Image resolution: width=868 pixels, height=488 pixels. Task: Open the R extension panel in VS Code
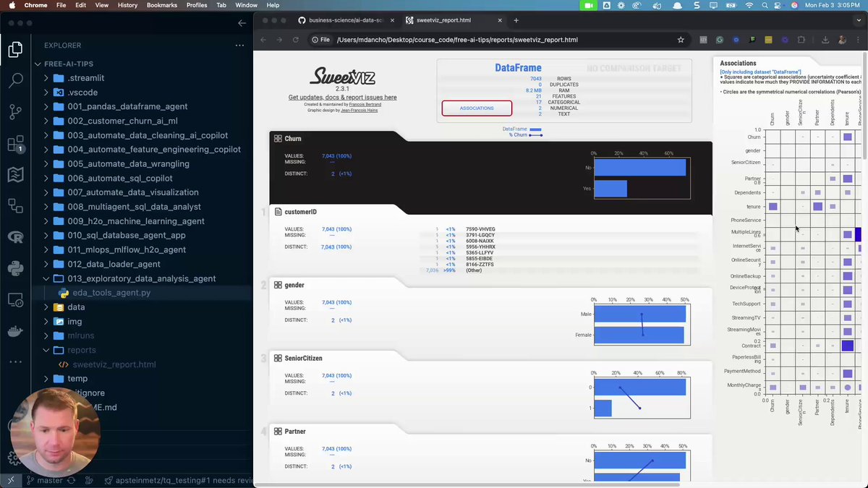click(x=15, y=236)
